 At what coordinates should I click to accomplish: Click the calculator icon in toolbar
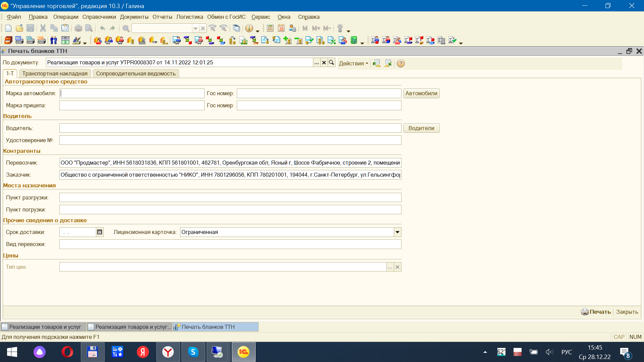(270, 28)
